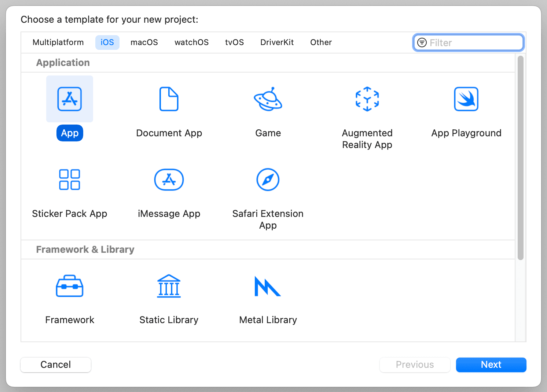Viewport: 547px width, 392px height.
Task: Select the Game template icon
Action: [x=268, y=99]
